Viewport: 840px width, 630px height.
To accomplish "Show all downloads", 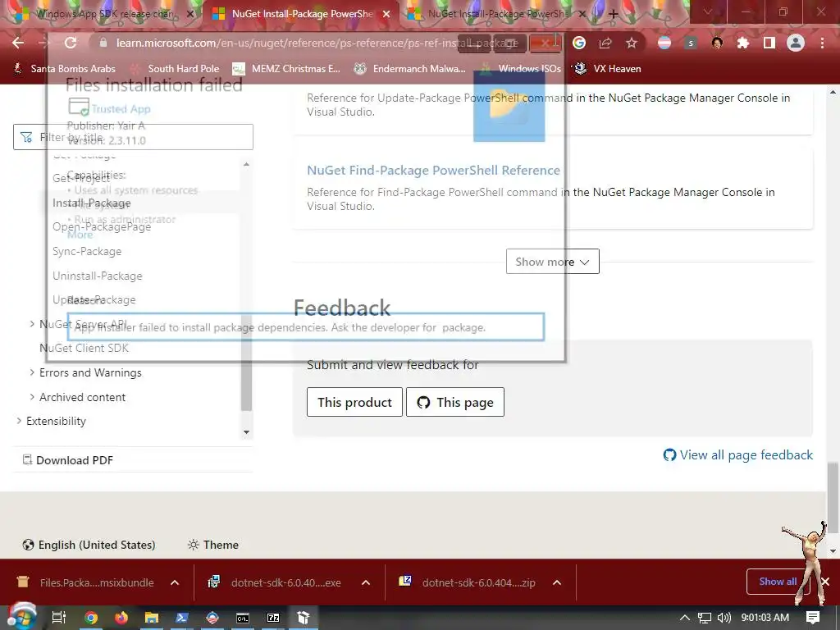I will point(778,582).
